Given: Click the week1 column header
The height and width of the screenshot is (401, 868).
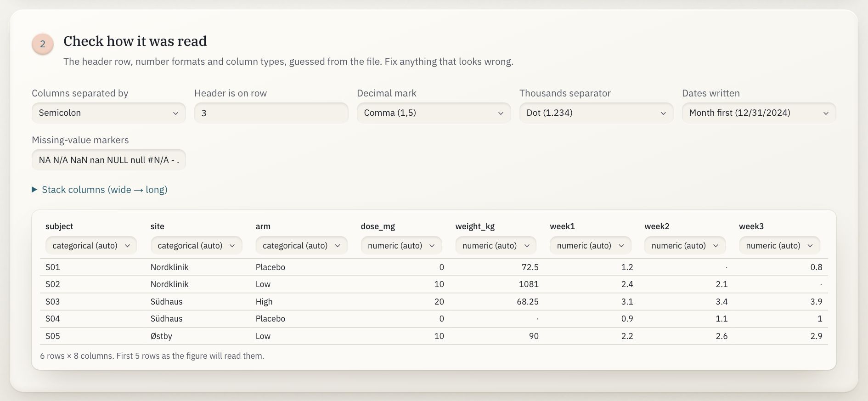Looking at the screenshot, I should click(563, 226).
